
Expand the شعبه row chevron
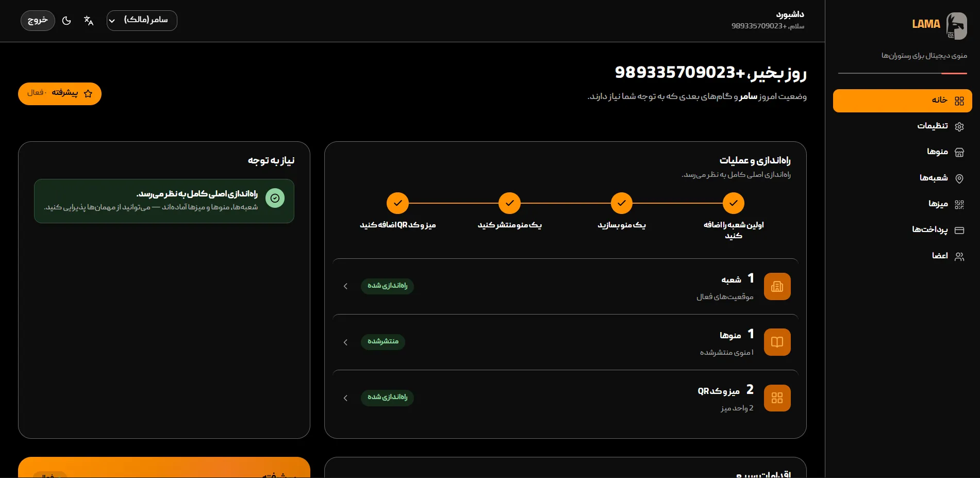click(345, 286)
